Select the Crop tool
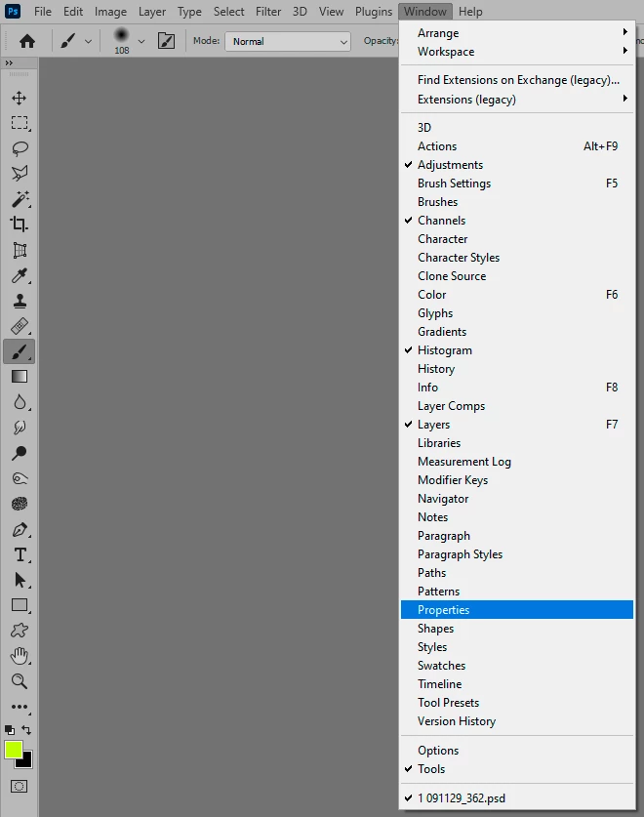Screen dimensions: 644x817 pyautogui.click(x=20, y=225)
